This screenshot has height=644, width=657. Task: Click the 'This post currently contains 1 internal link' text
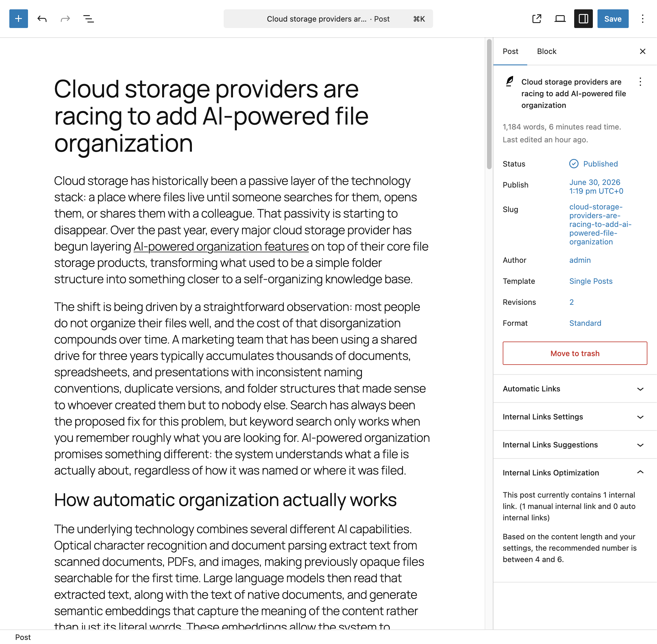coord(569,506)
